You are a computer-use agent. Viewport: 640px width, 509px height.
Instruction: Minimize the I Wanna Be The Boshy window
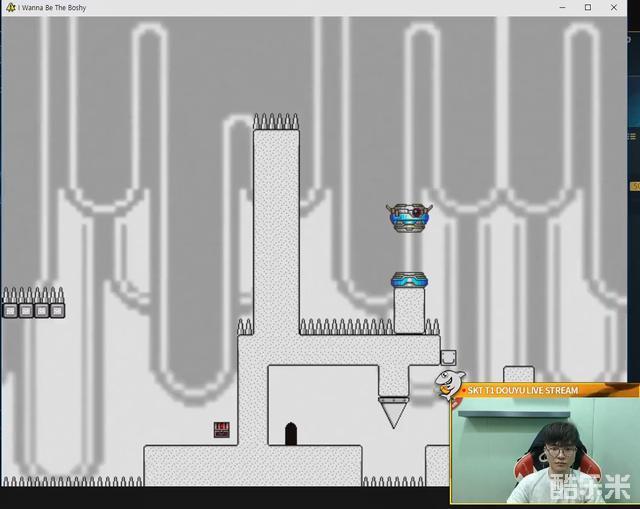tap(562, 7)
